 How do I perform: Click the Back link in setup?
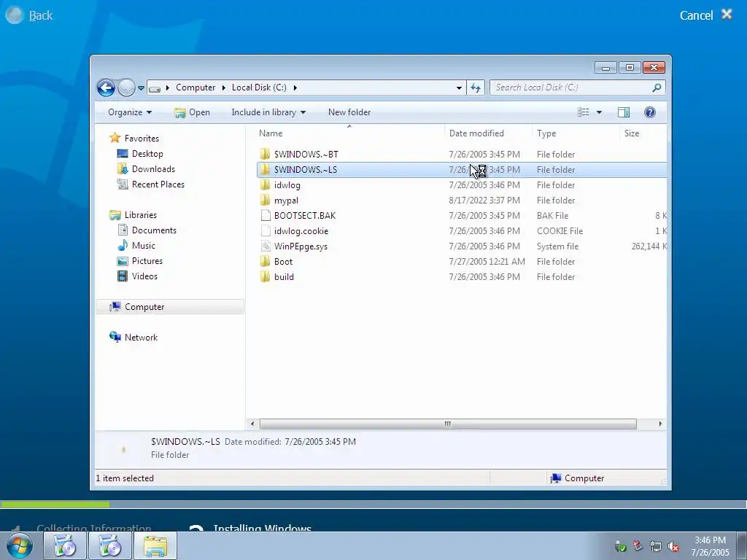[x=41, y=16]
